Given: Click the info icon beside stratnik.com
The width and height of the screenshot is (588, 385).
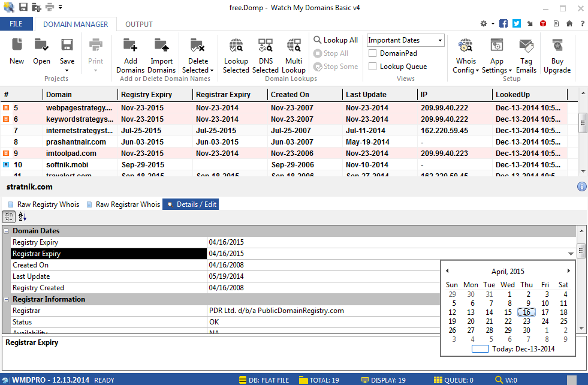Looking at the screenshot, I should click(x=581, y=187).
